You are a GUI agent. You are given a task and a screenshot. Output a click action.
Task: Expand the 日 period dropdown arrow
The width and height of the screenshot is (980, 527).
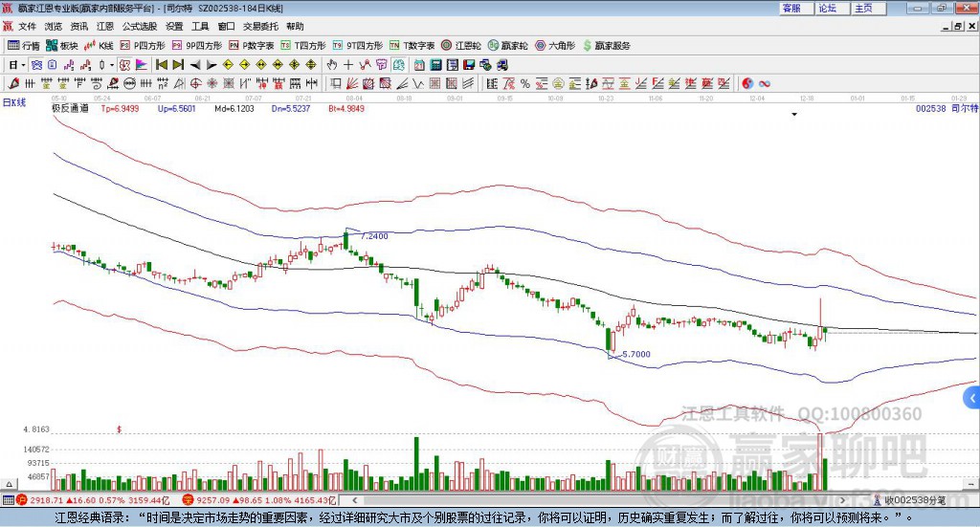[25, 65]
